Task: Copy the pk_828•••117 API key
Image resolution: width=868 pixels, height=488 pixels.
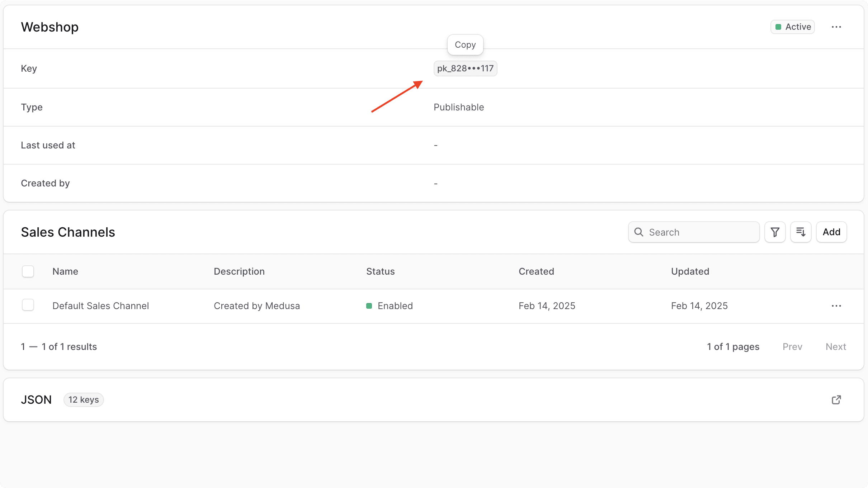Action: 465,68
